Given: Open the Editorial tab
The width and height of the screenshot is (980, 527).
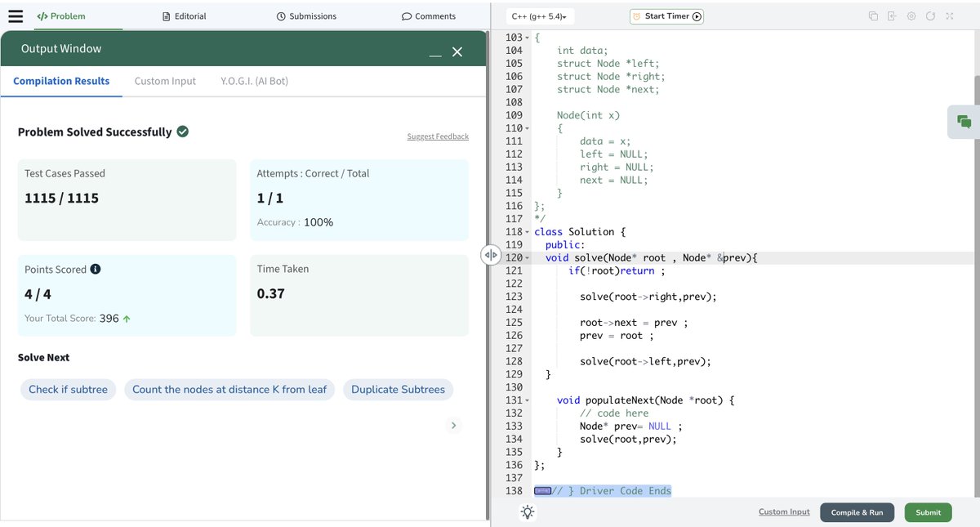Looking at the screenshot, I should pos(185,16).
